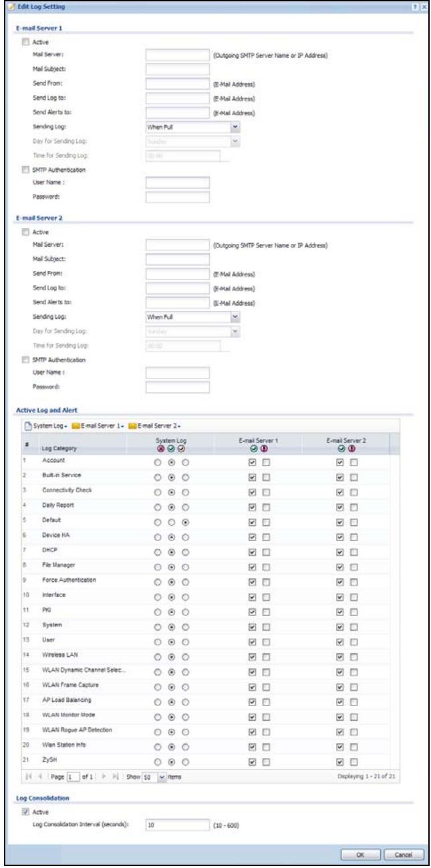
Task: Enable the Active checkbox for E-mail Server 2
Action: pos(26,231)
